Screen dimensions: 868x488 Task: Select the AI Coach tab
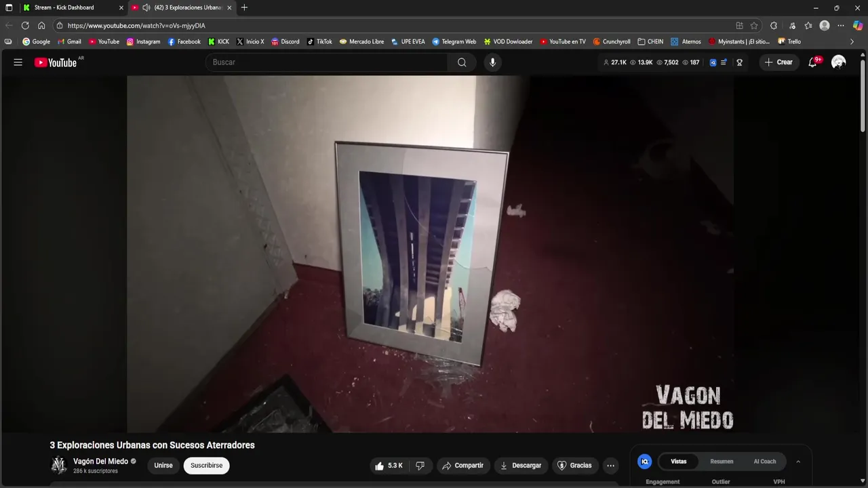[765, 462]
